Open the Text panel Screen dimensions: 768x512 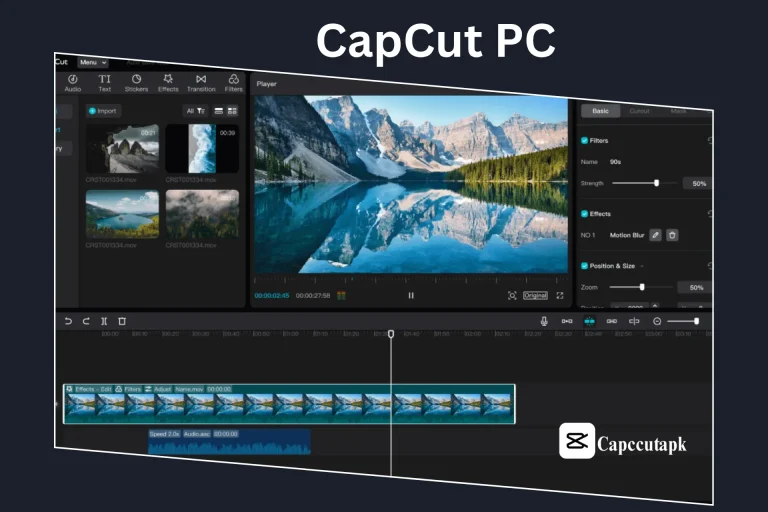(104, 83)
